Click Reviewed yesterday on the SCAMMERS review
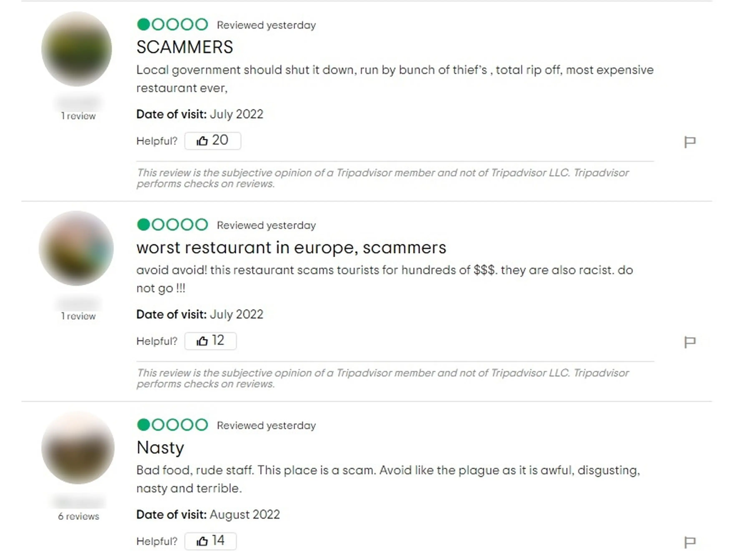This screenshot has height=560, width=730. [266, 24]
